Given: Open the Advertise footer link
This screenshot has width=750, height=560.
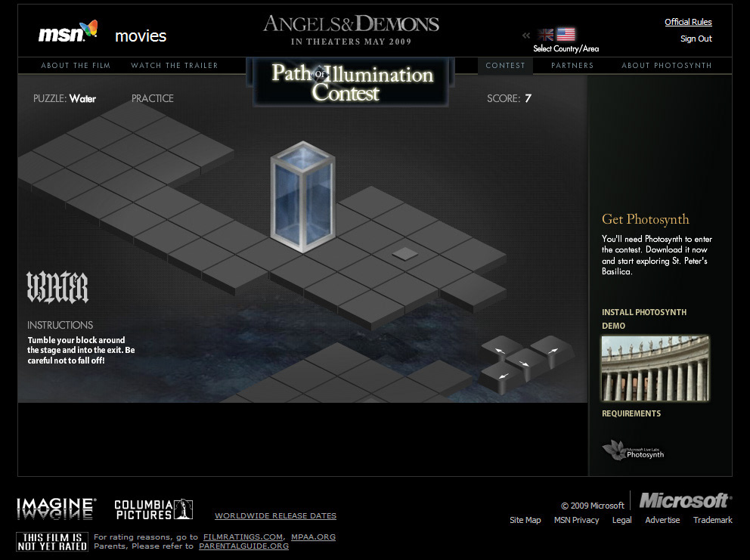Looking at the screenshot, I should pos(662,520).
